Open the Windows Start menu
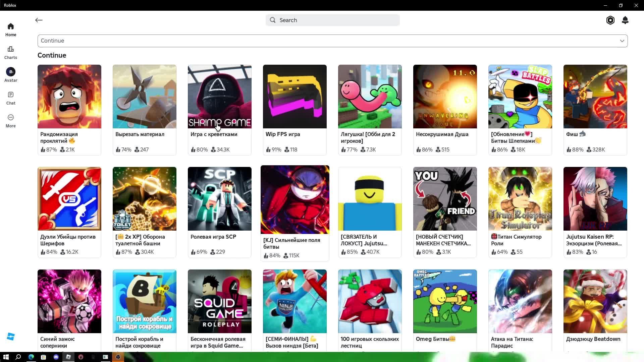The image size is (644, 362). coord(6,357)
